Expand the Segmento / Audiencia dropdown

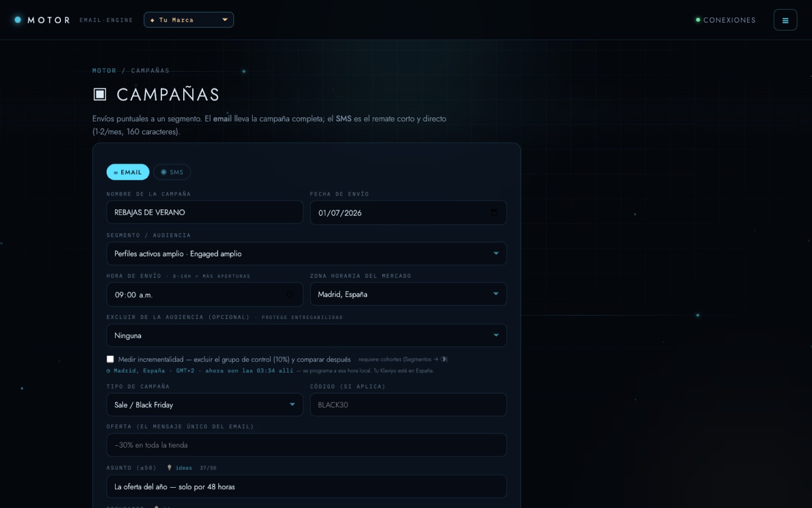coord(307,253)
